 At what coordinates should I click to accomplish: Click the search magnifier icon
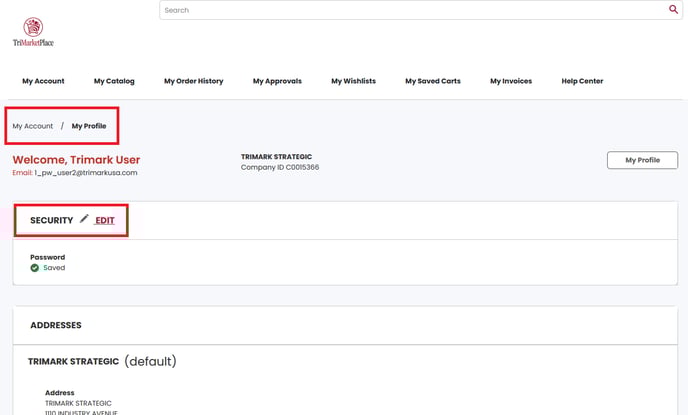pyautogui.click(x=673, y=9)
